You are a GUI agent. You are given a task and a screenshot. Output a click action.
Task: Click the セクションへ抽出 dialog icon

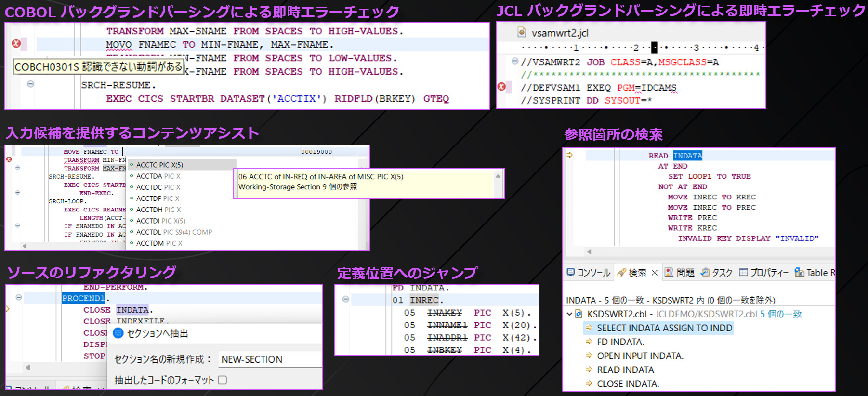pos(118,333)
